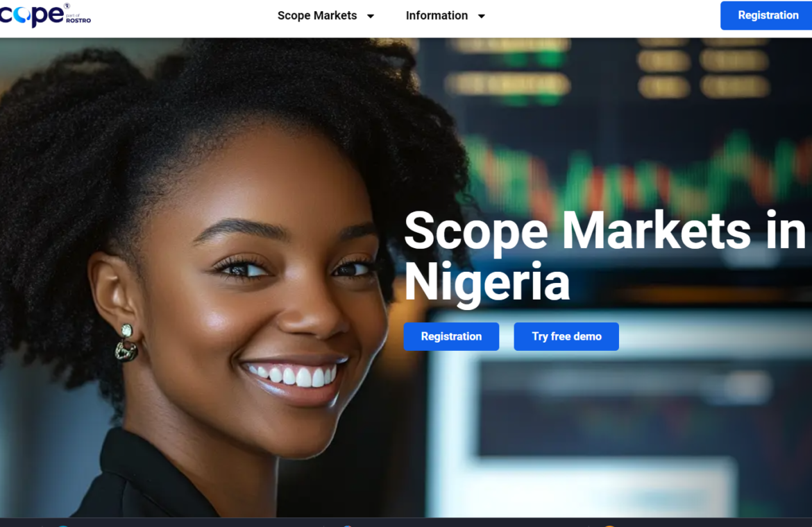
Task: Click the partial orange icon at bottom right
Action: click(609, 526)
